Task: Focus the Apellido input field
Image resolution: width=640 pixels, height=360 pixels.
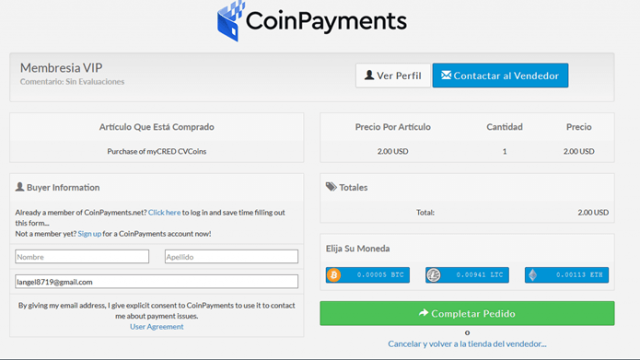Action: click(231, 257)
